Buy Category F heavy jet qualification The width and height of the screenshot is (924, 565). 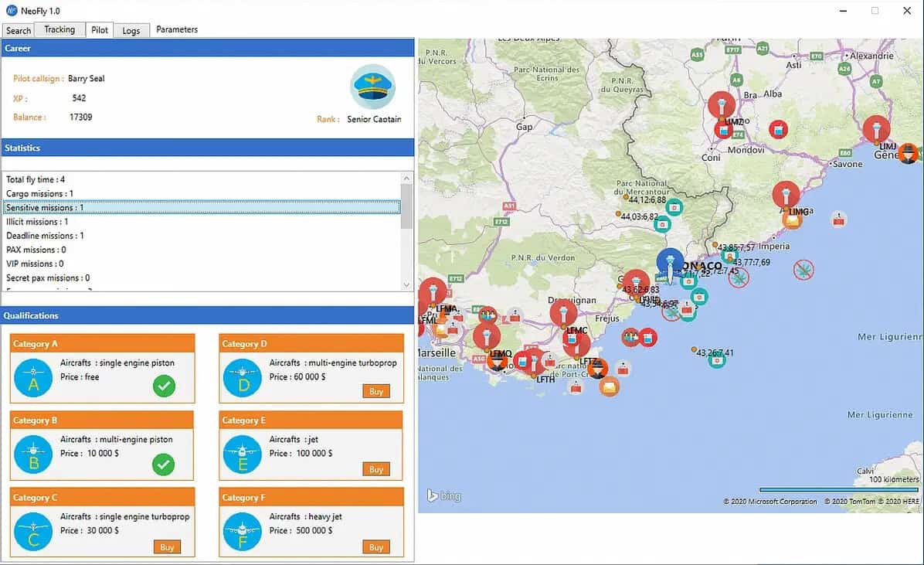click(x=376, y=547)
